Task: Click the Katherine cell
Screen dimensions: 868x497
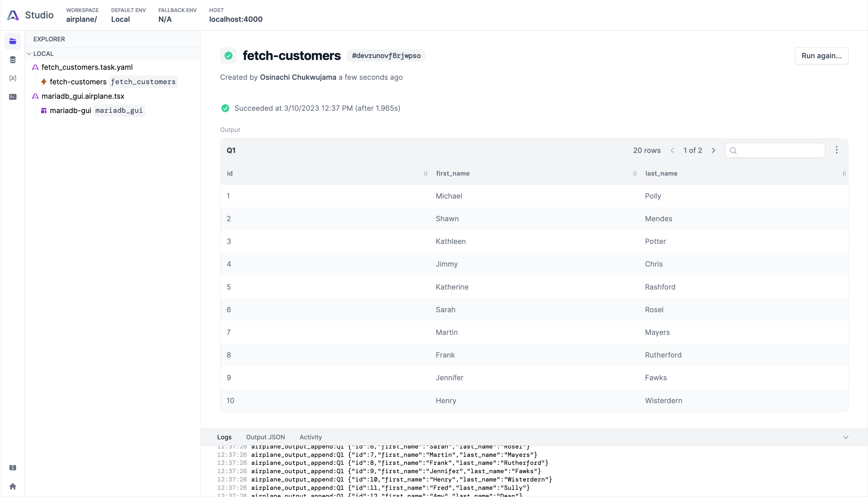Action: coord(452,287)
